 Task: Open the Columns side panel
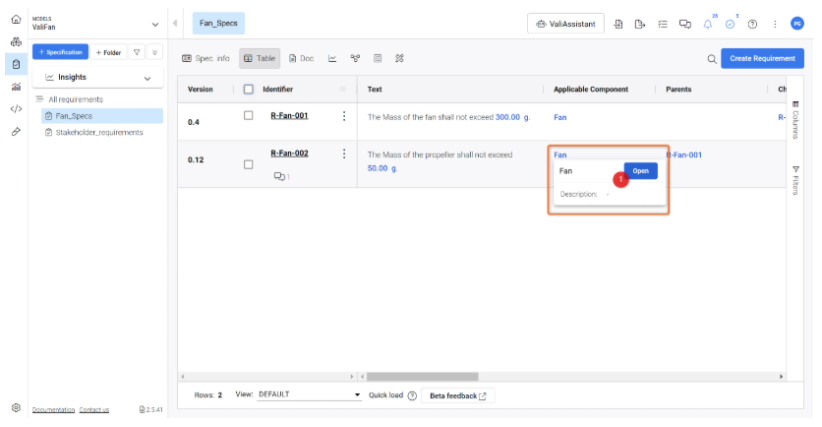pos(795,121)
